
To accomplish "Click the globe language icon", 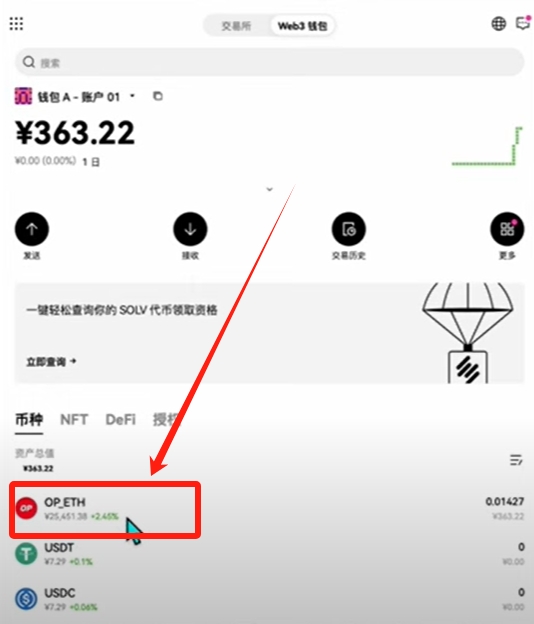I will 499,24.
